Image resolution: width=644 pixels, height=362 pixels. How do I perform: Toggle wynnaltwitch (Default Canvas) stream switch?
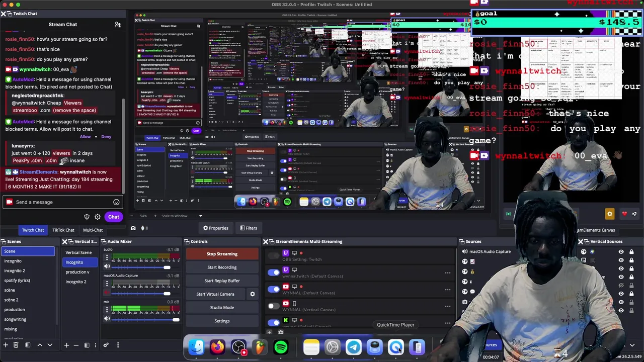point(274,273)
